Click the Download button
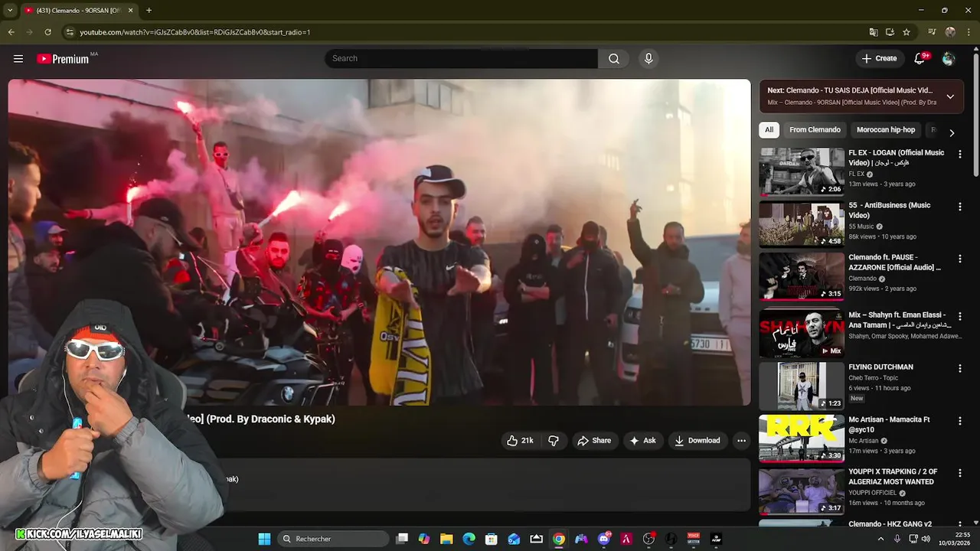 [697, 441]
